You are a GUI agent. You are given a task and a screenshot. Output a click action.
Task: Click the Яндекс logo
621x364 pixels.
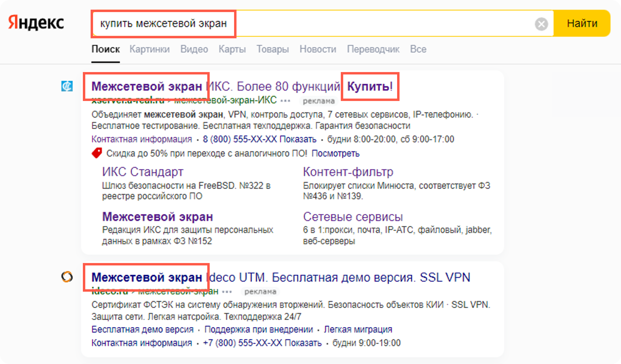pos(36,22)
